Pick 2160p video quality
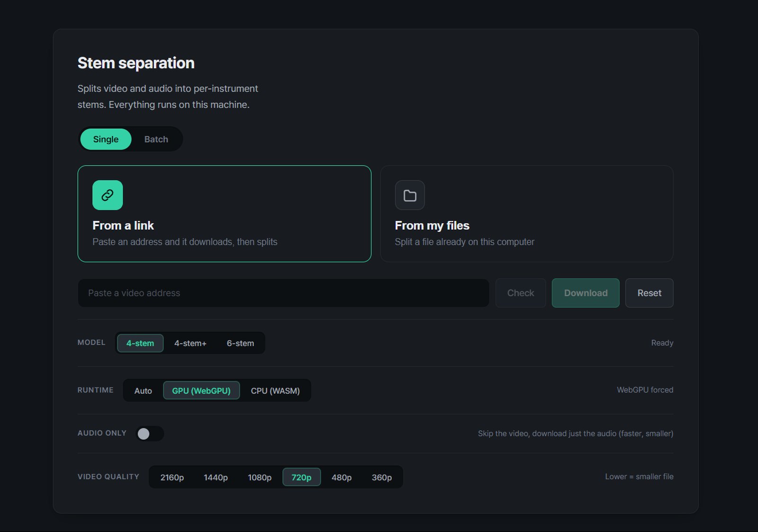This screenshot has height=532, width=758. [x=172, y=477]
